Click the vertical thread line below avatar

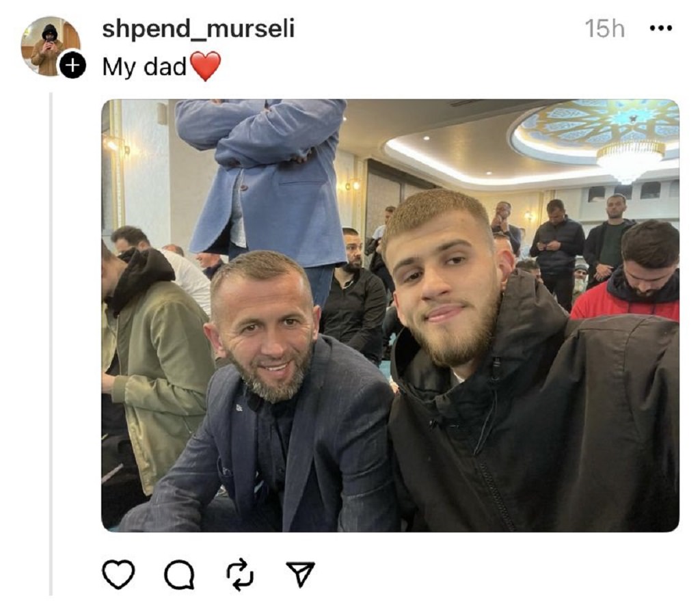[51, 344]
